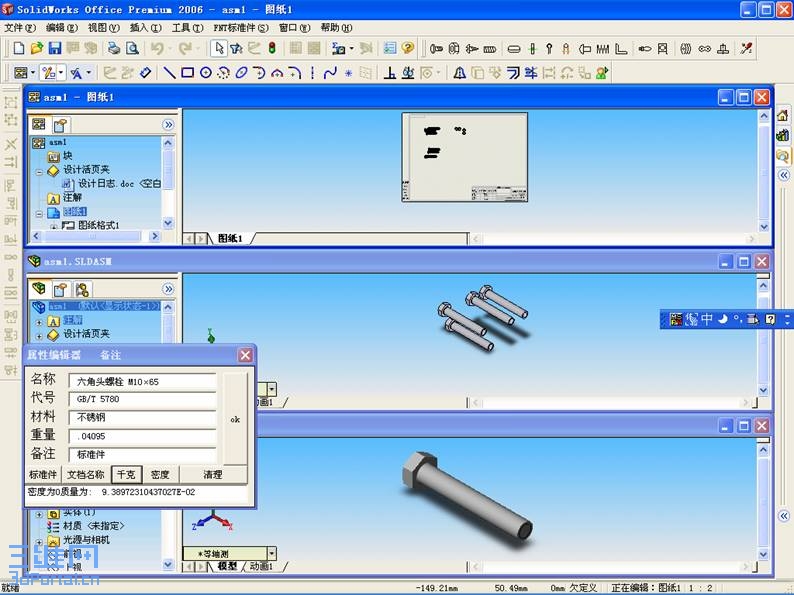Screen dimensions: 794x595
Task: Open the 编辑 menu
Action: pos(62,27)
